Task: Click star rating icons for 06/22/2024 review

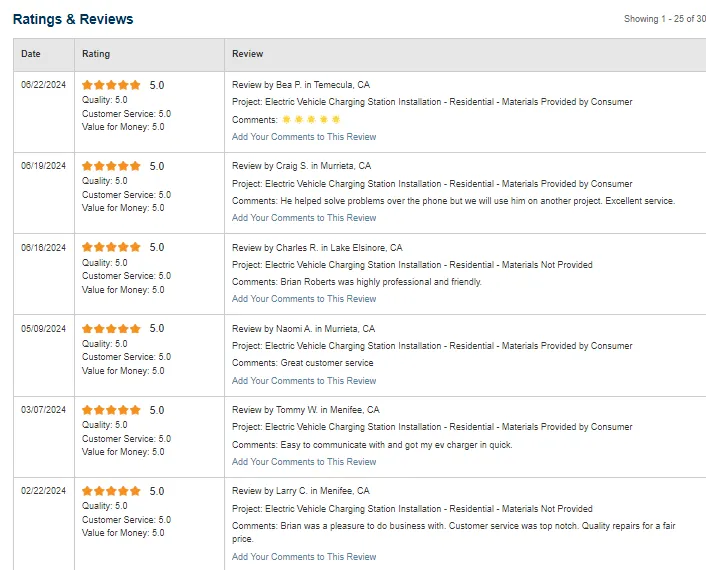Action: click(111, 86)
